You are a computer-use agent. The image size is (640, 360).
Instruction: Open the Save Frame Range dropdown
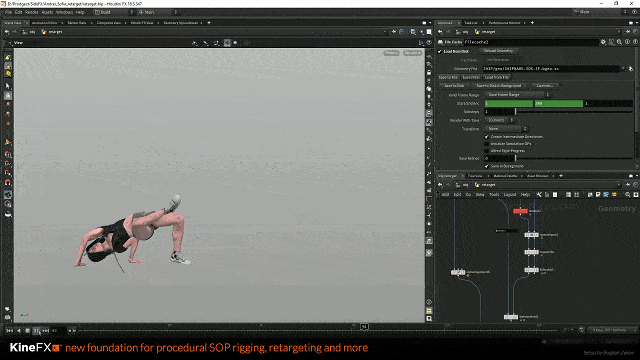coord(518,95)
